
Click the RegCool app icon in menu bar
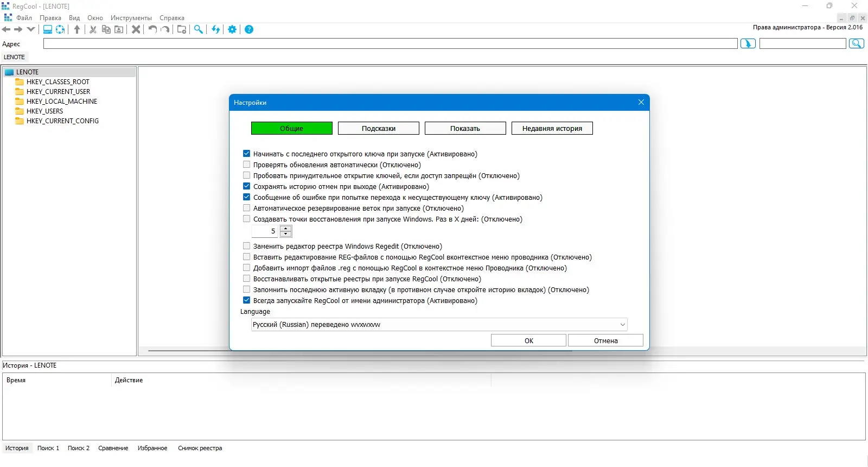(8, 18)
